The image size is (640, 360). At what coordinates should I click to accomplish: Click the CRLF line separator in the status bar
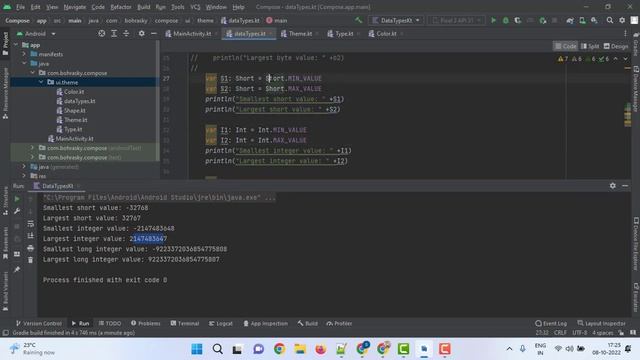pos(560,333)
